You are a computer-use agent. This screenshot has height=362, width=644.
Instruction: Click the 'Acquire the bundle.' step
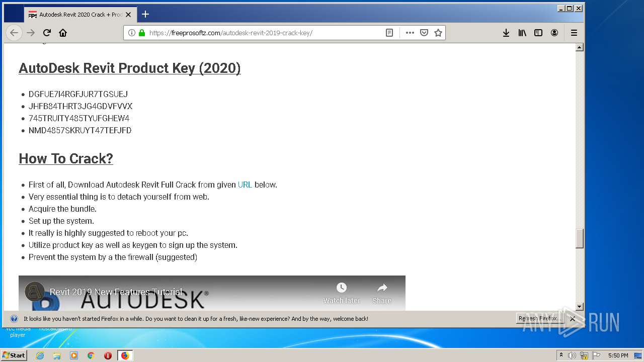point(62,209)
